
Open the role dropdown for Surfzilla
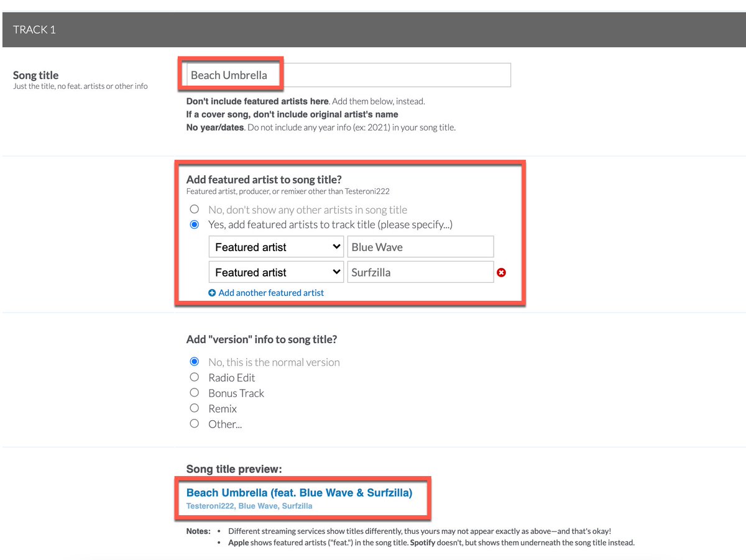(x=276, y=272)
